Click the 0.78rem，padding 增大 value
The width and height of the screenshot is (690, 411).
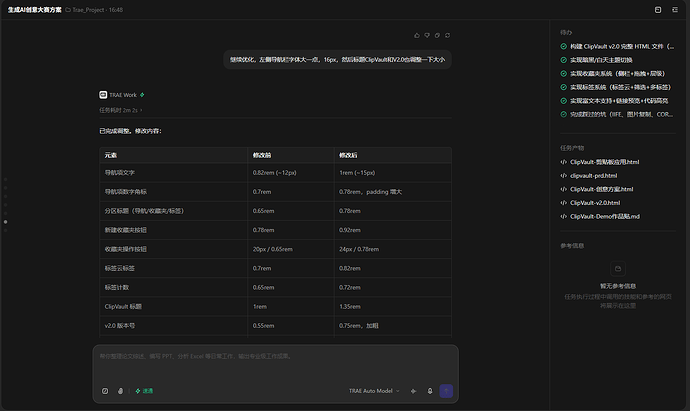pos(371,192)
